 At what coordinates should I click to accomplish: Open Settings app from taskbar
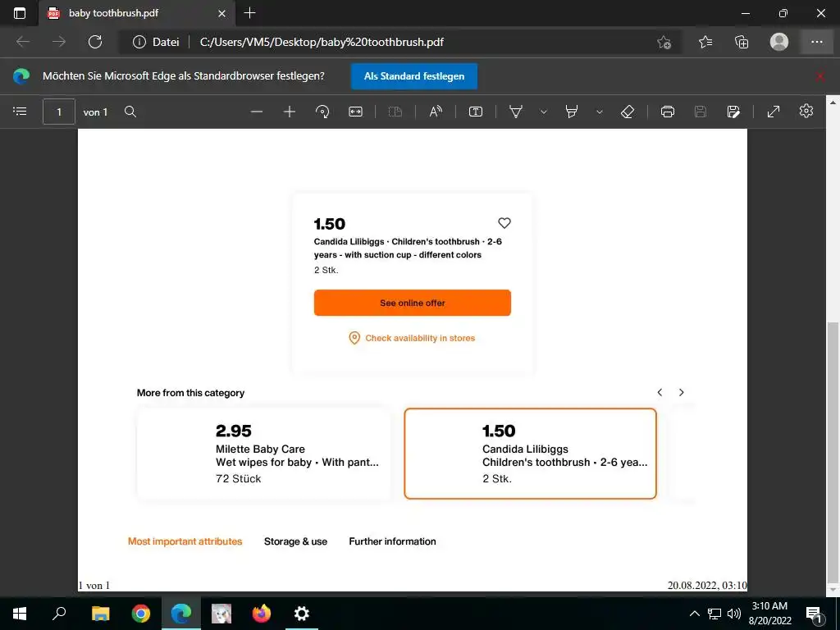point(302,614)
